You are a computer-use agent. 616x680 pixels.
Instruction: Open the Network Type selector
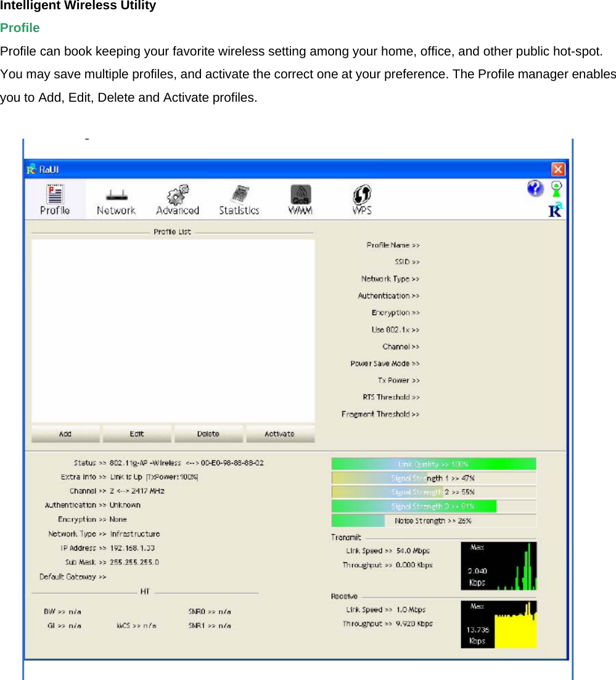[x=390, y=279]
